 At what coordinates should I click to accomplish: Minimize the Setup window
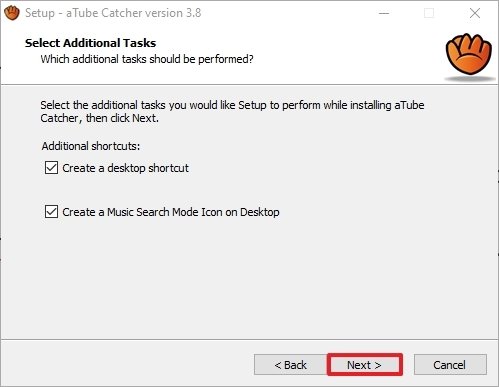click(x=384, y=13)
